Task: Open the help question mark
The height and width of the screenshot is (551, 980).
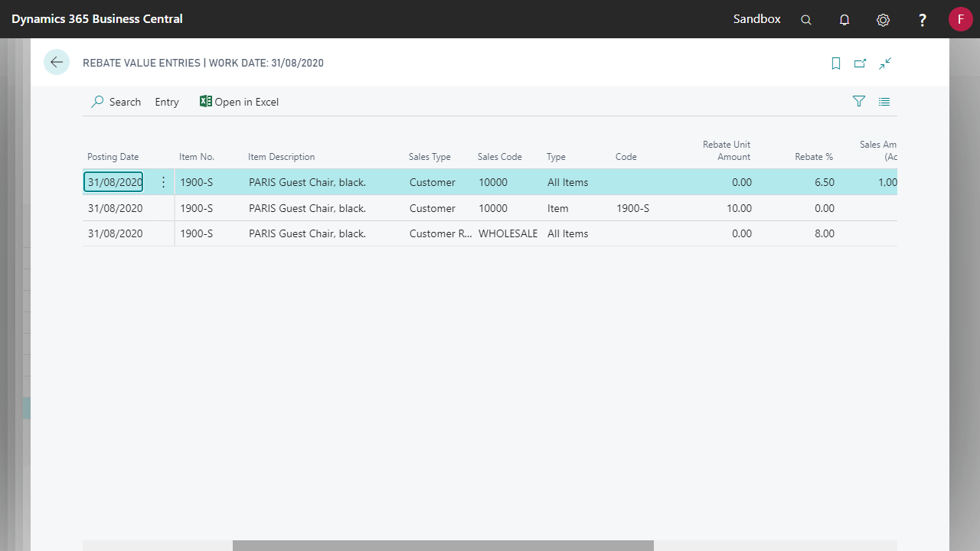Action: [923, 20]
